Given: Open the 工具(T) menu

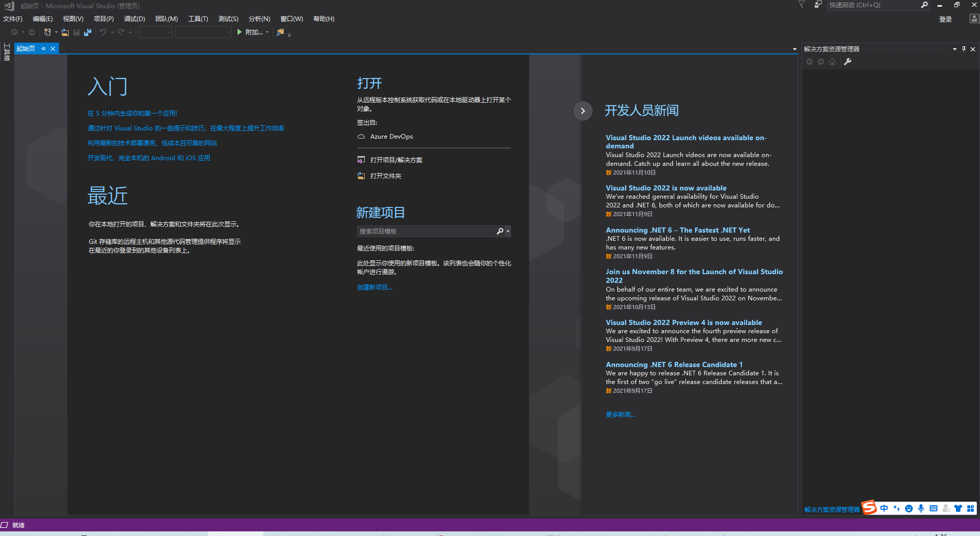Looking at the screenshot, I should click(197, 18).
